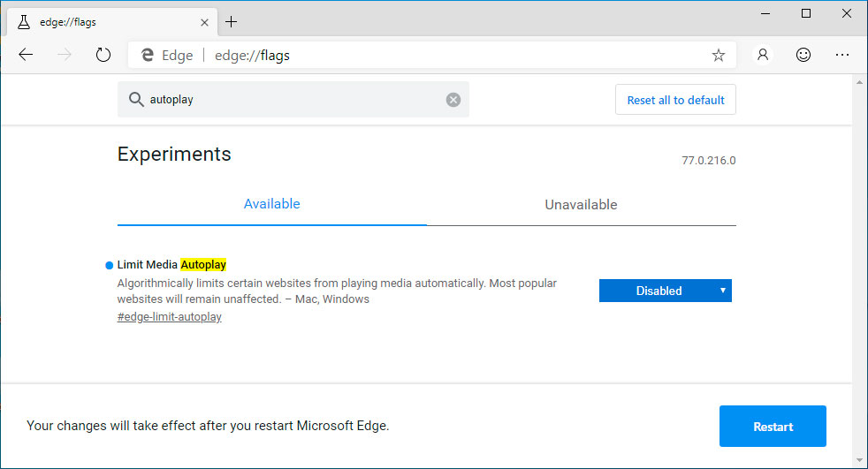Select the edge://flags browser tab
868x469 pixels.
[x=106, y=22]
